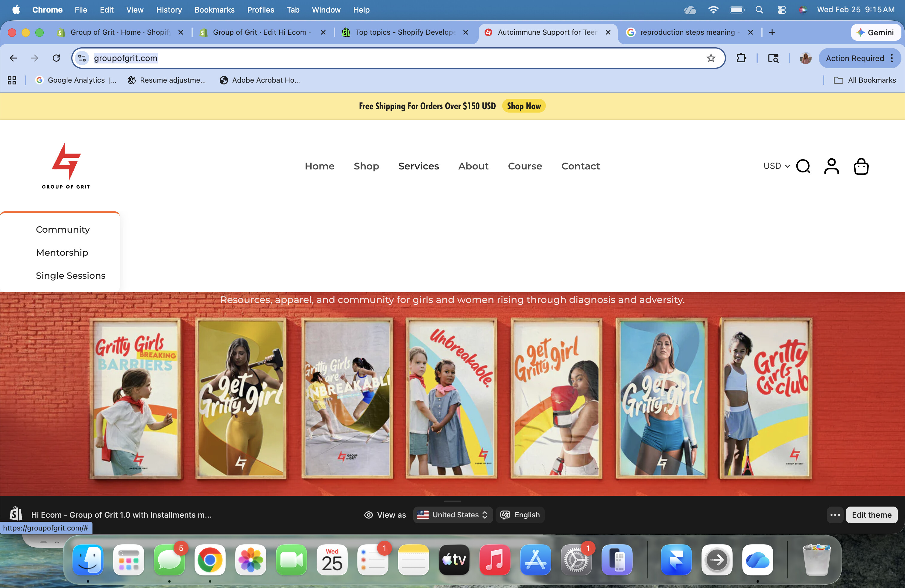This screenshot has width=905, height=588.
Task: Click the Edit theme button
Action: [x=871, y=515]
